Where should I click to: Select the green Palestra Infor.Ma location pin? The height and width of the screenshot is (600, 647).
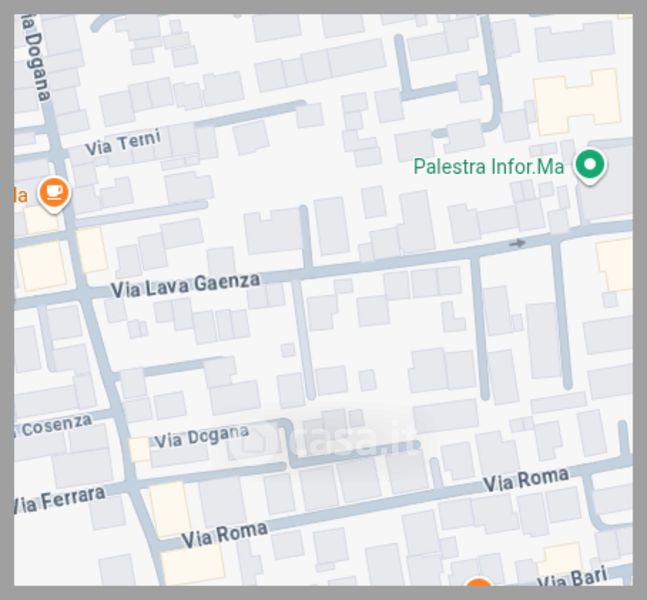tap(590, 166)
